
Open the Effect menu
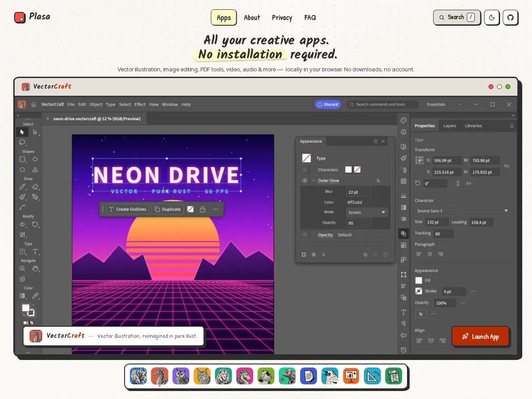pos(140,105)
